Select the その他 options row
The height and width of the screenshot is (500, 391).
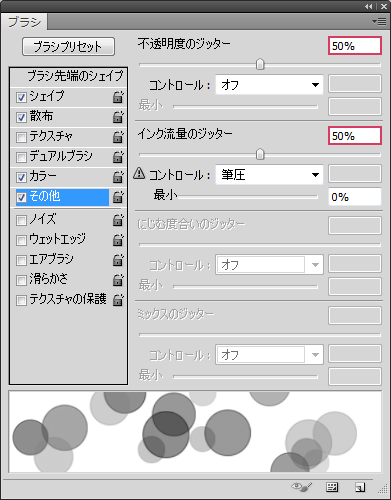click(x=62, y=197)
